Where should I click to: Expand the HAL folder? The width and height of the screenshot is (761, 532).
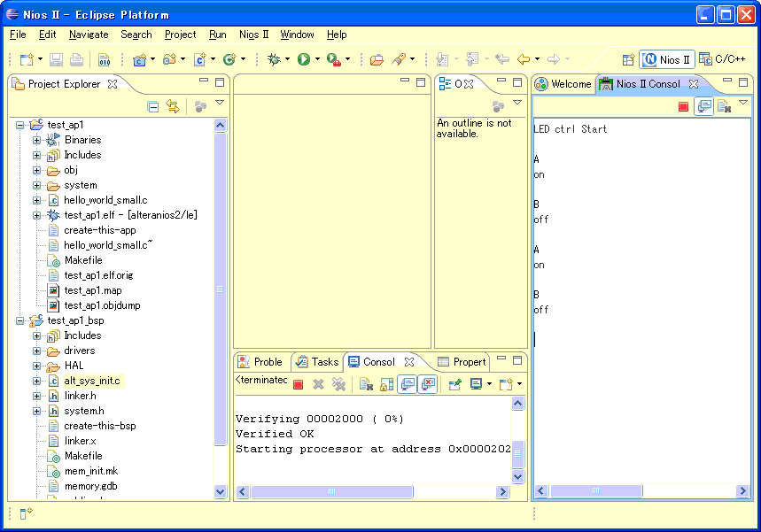point(36,366)
